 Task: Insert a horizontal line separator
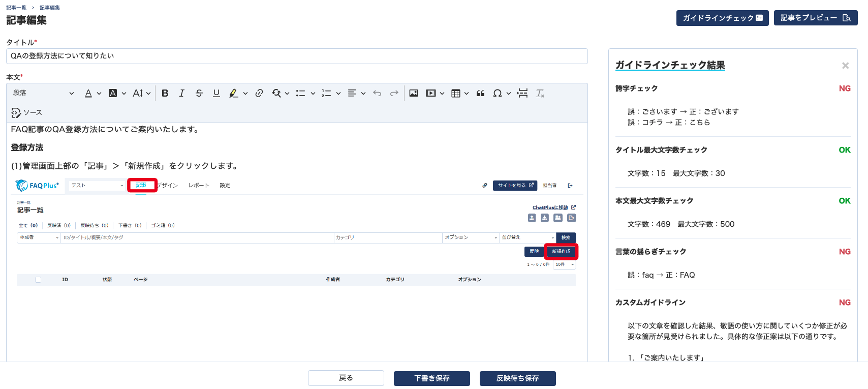(522, 93)
